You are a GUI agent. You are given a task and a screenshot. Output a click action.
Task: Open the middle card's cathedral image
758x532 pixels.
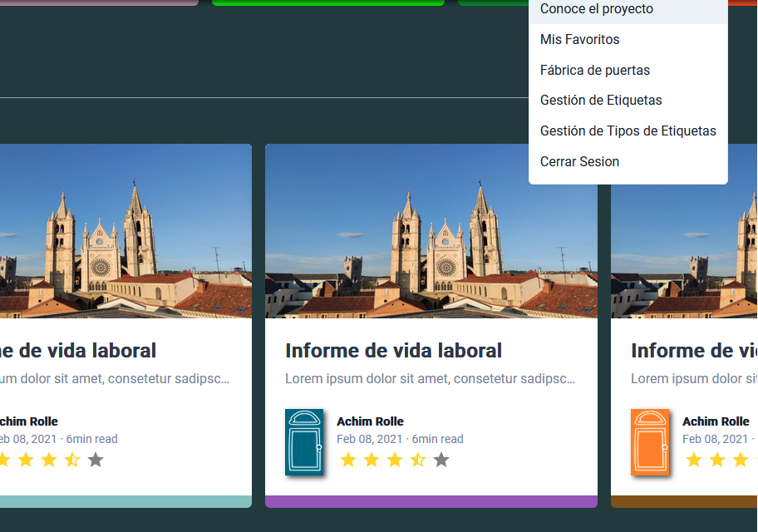click(431, 231)
